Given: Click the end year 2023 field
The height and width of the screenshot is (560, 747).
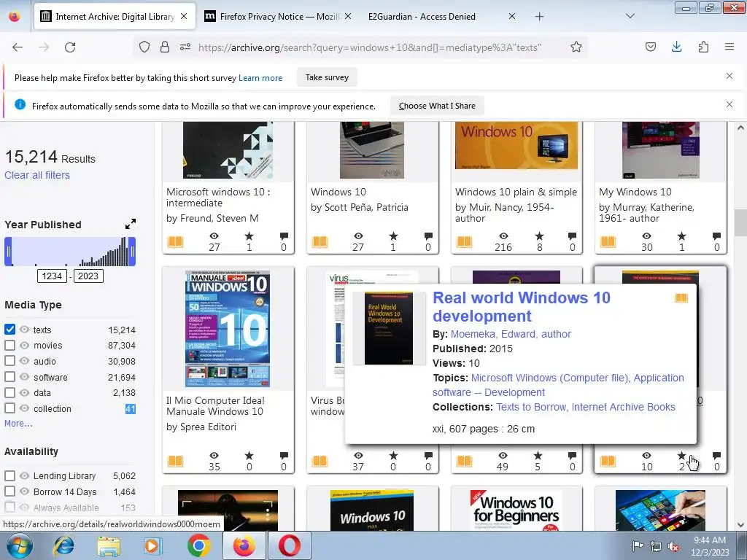Looking at the screenshot, I should click(x=88, y=276).
